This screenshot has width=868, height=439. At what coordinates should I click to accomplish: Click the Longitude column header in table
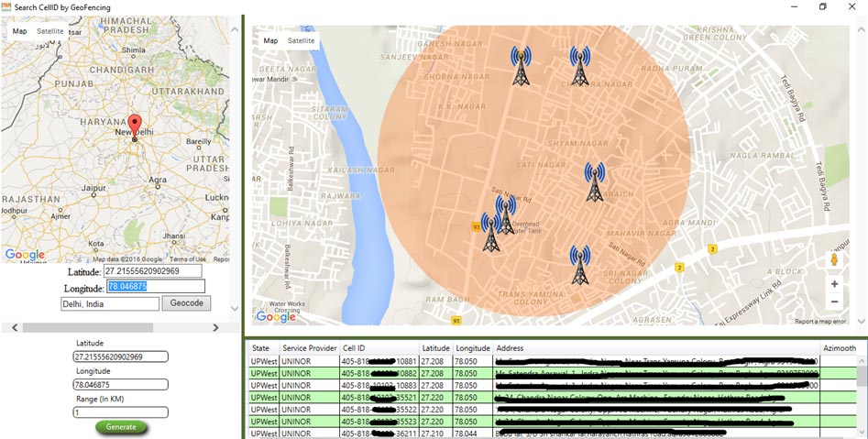click(473, 348)
